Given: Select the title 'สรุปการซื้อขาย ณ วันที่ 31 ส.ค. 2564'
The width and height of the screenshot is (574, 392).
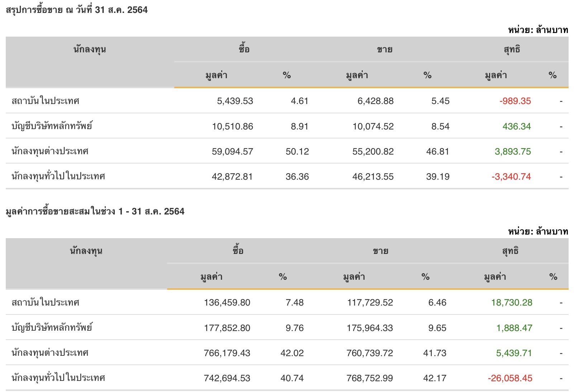Looking at the screenshot, I should [77, 10].
